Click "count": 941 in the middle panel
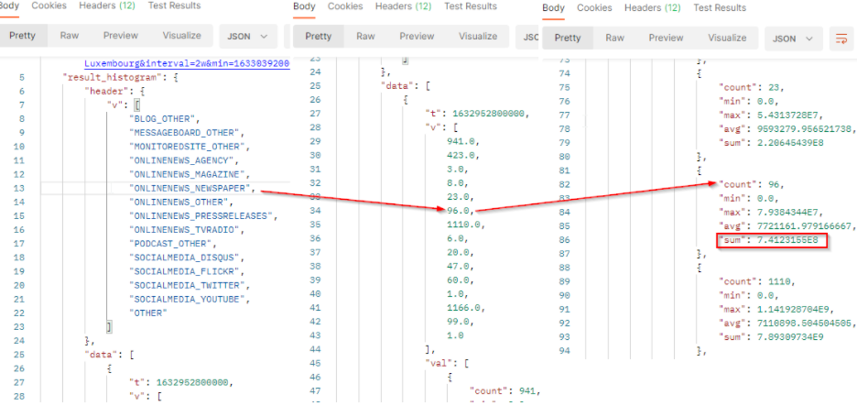Viewport: 868px width, 406px height. pyautogui.click(x=504, y=391)
